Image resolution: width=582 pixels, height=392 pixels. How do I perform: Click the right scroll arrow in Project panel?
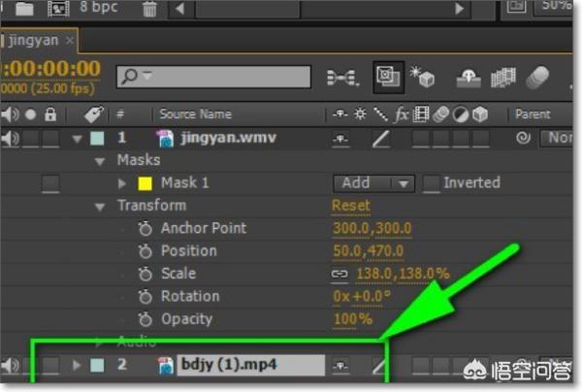point(459,8)
